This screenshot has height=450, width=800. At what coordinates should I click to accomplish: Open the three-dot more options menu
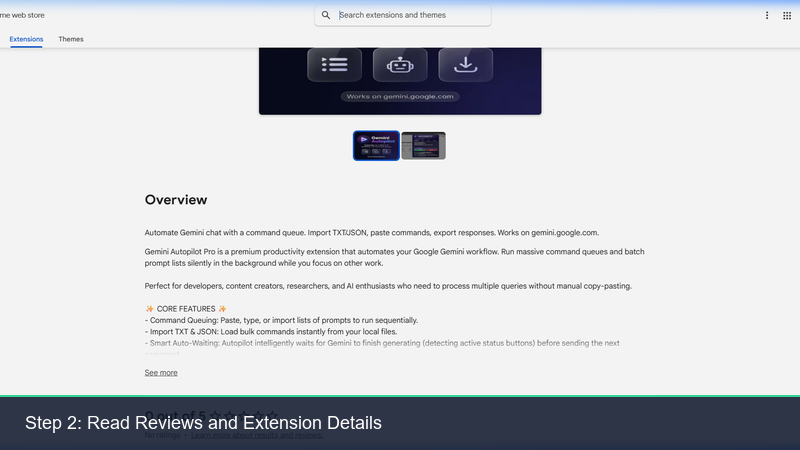point(767,15)
